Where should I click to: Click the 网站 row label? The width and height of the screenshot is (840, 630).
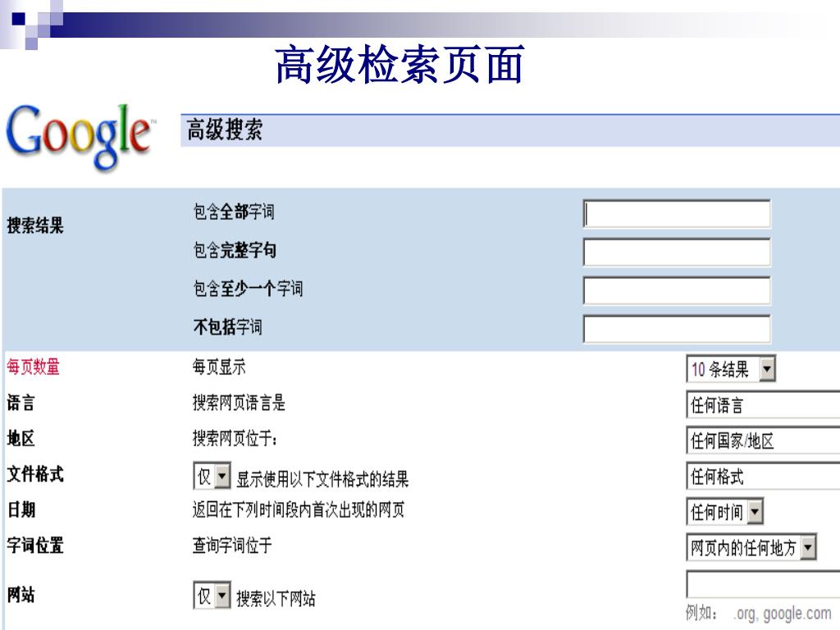pos(21,595)
